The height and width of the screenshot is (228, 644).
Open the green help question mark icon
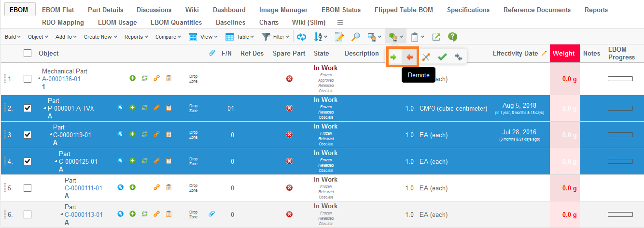click(452, 37)
